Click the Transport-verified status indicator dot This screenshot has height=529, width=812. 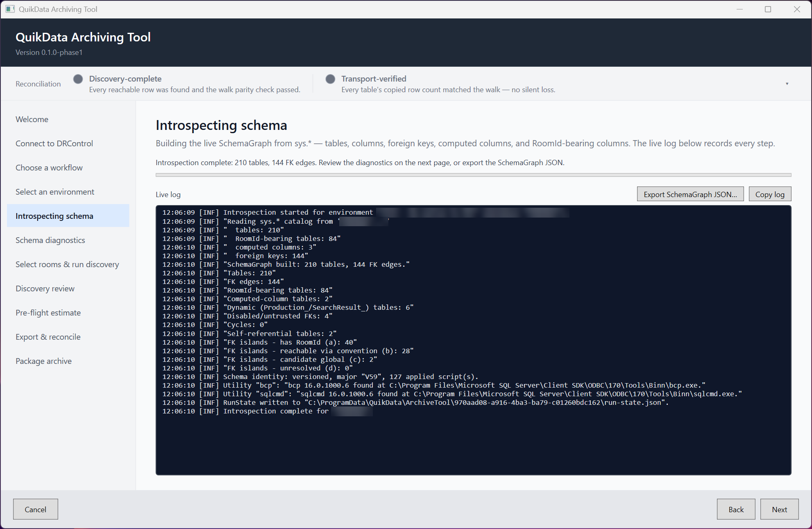(330, 79)
